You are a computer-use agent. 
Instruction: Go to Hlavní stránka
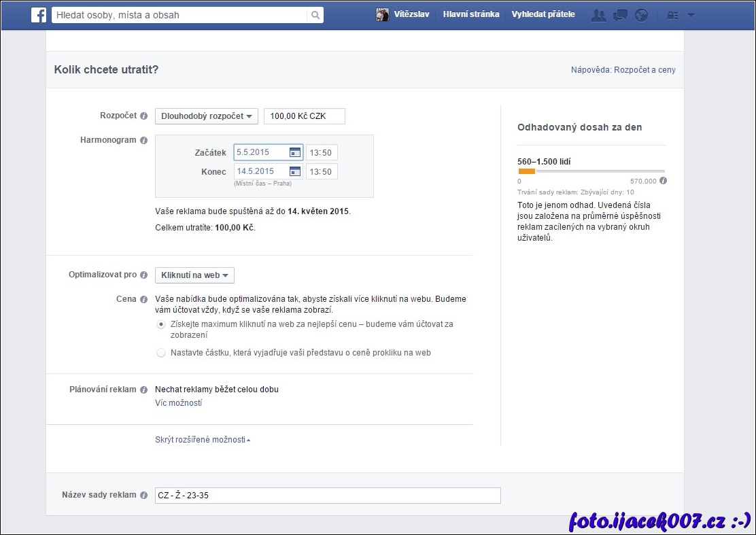(x=470, y=14)
